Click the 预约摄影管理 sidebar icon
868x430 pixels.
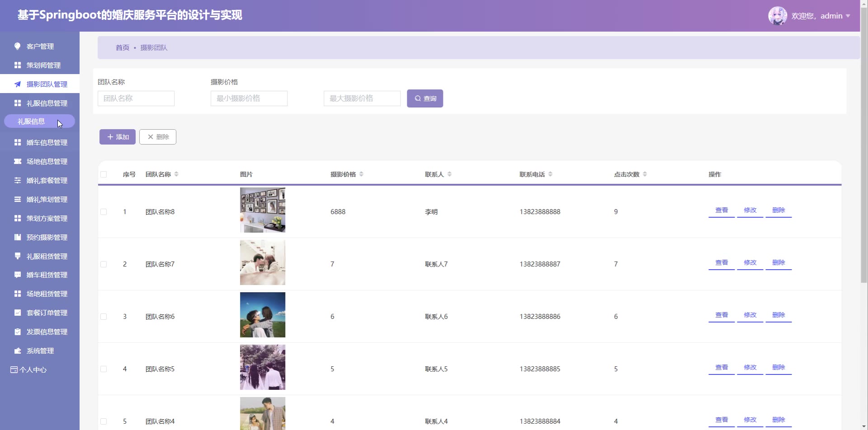click(18, 237)
